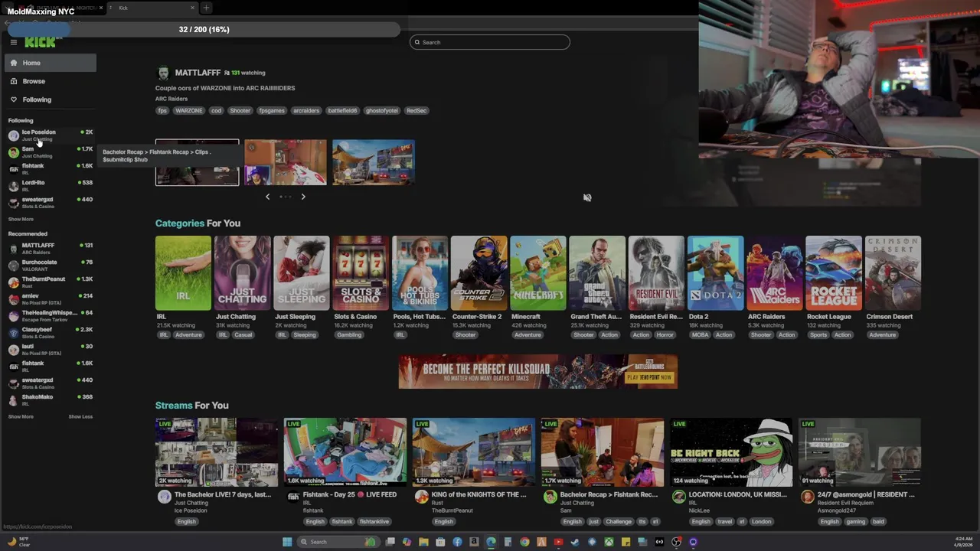The image size is (980, 551).
Task: Open Calculator from taskbar
Action: pos(508,542)
